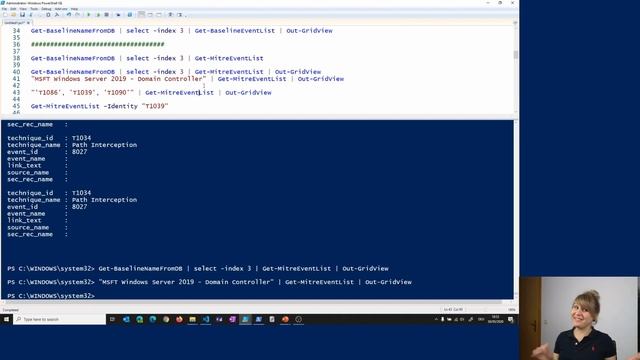
Task: Click the Redo toolbar icon
Action: tap(77, 15)
